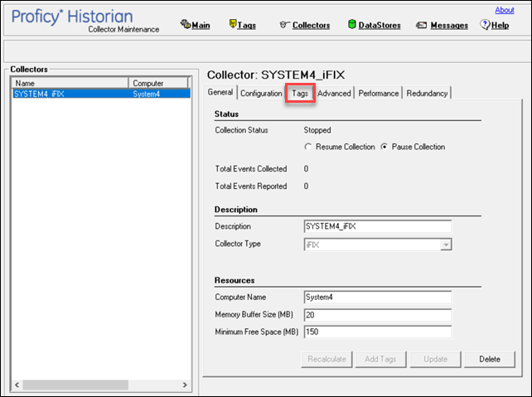The width and height of the screenshot is (532, 397).
Task: Click the Minimum Free Space field
Action: 378,332
